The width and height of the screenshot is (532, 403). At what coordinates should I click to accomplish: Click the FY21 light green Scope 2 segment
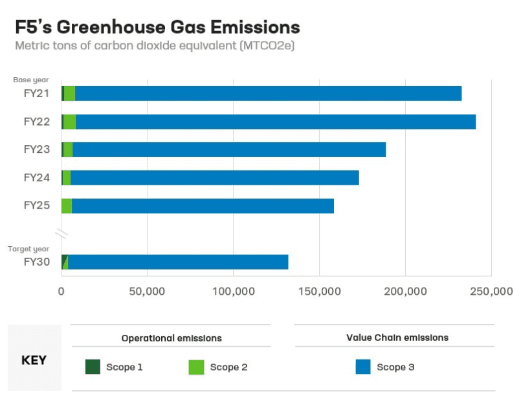click(x=69, y=93)
